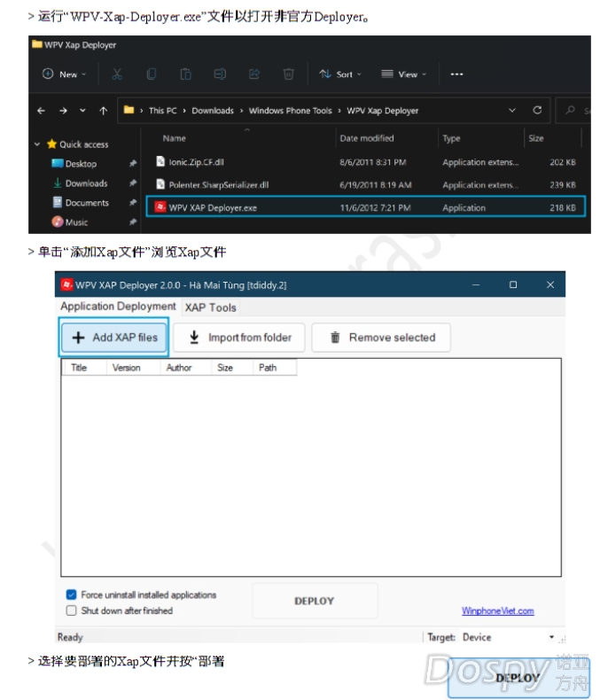Sort by the Size column header
Image resolution: width=600 pixels, height=700 pixels.
click(536, 138)
